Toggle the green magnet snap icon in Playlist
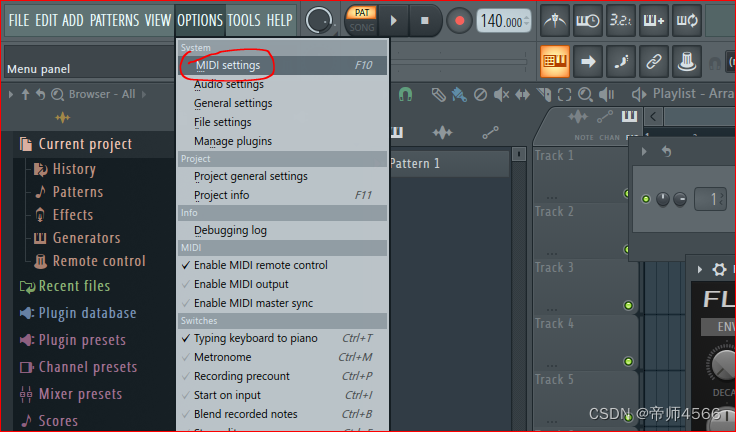 tap(405, 94)
